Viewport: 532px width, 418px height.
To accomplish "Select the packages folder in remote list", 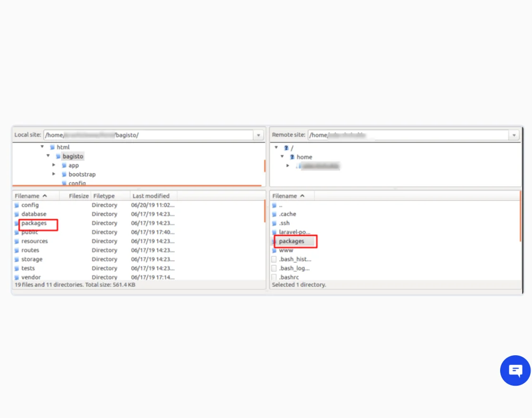I will 292,241.
